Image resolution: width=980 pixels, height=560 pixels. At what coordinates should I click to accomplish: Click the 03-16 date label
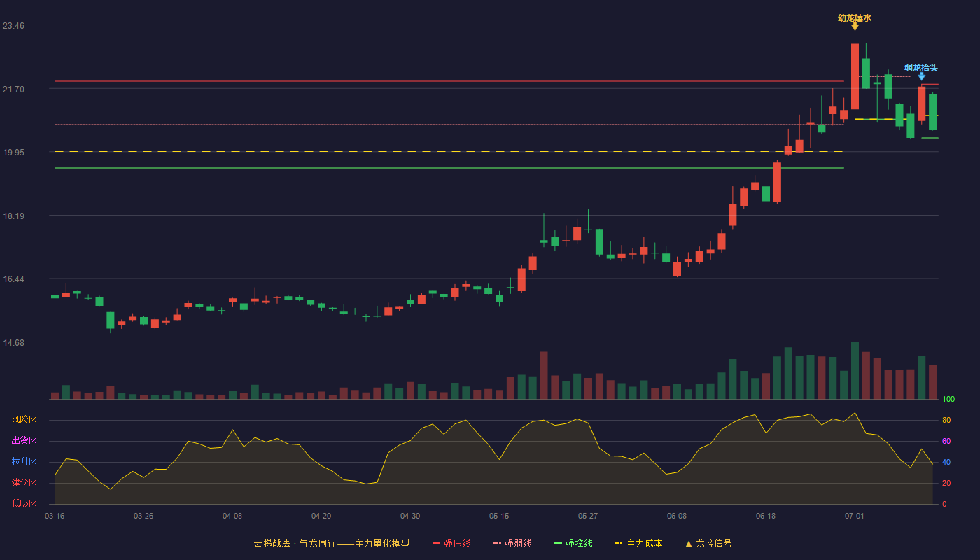[x=55, y=516]
